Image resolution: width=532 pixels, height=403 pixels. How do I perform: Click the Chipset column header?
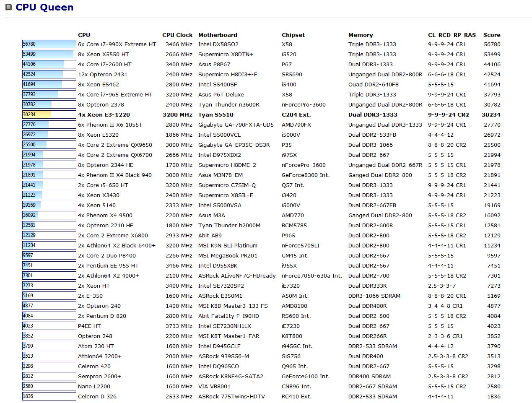[x=293, y=35]
